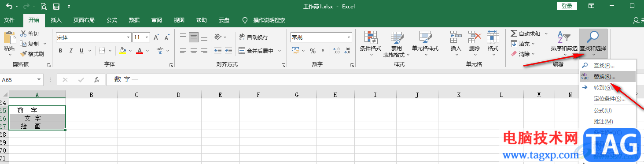644x164 pixels.
Task: Open the font name 宋体 dropdown
Action: click(x=128, y=37)
